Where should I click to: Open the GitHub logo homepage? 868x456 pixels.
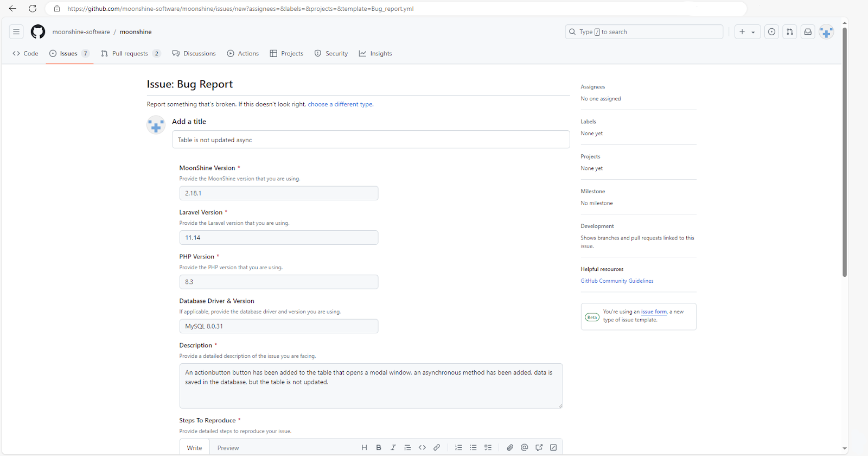click(38, 31)
